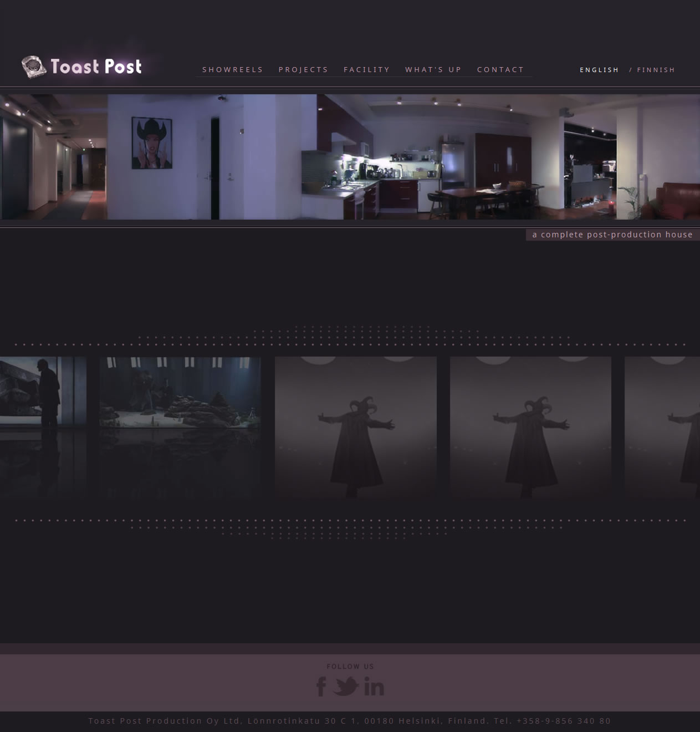The height and width of the screenshot is (732, 700).
Task: Select the second full jester thumbnail
Action: tap(530, 427)
